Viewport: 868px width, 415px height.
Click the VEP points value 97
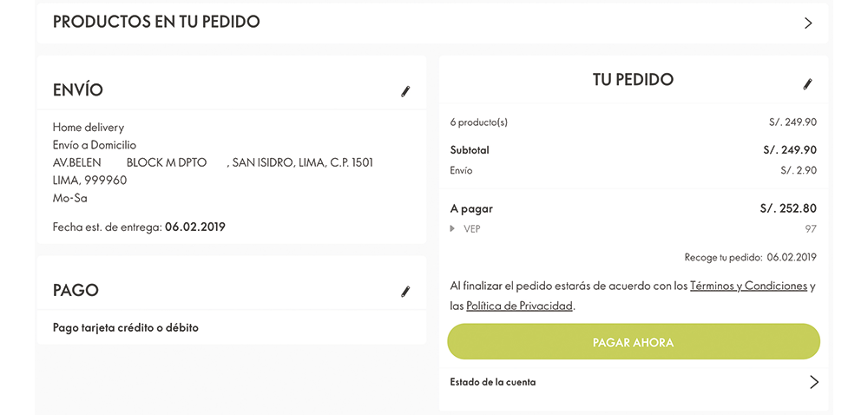click(x=811, y=228)
